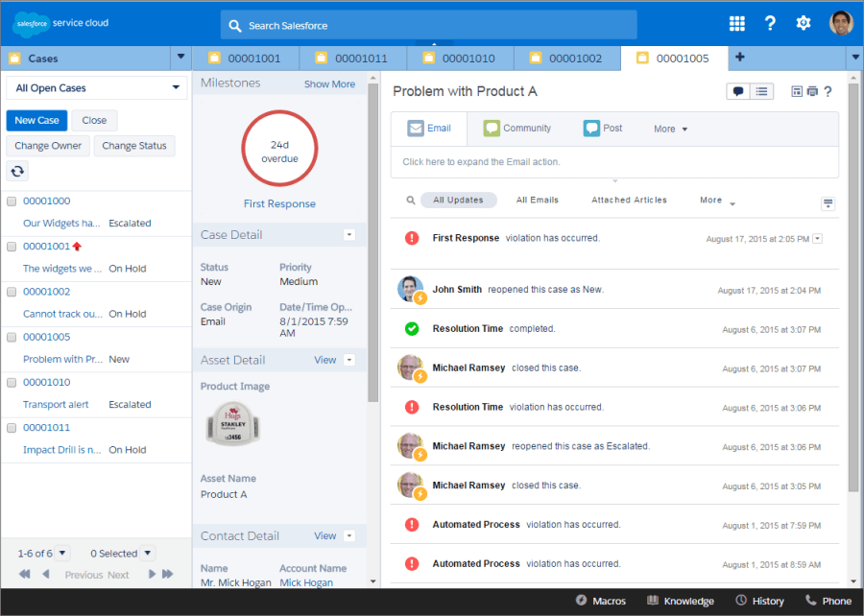
Task: Open the Phone utility
Action: [x=828, y=601]
